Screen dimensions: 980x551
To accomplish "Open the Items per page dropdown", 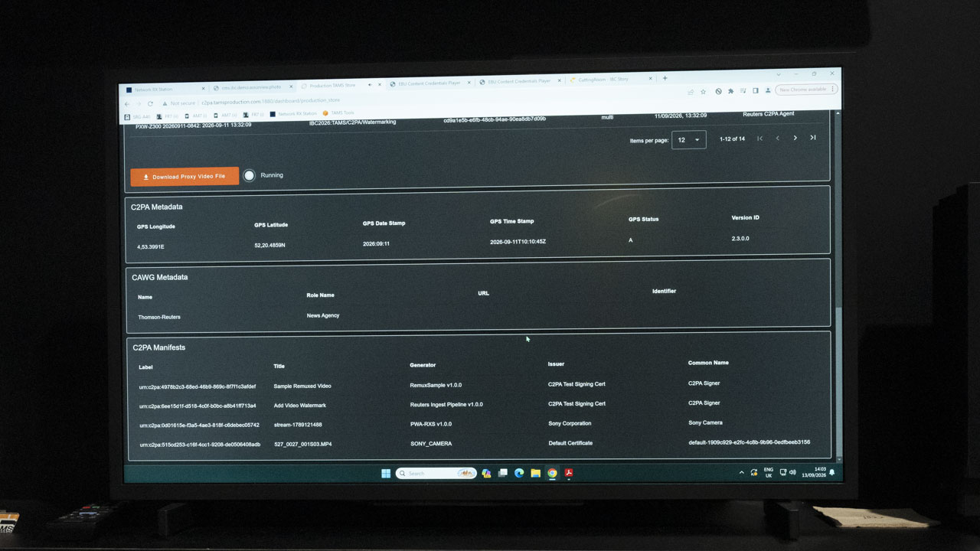I will (x=688, y=140).
